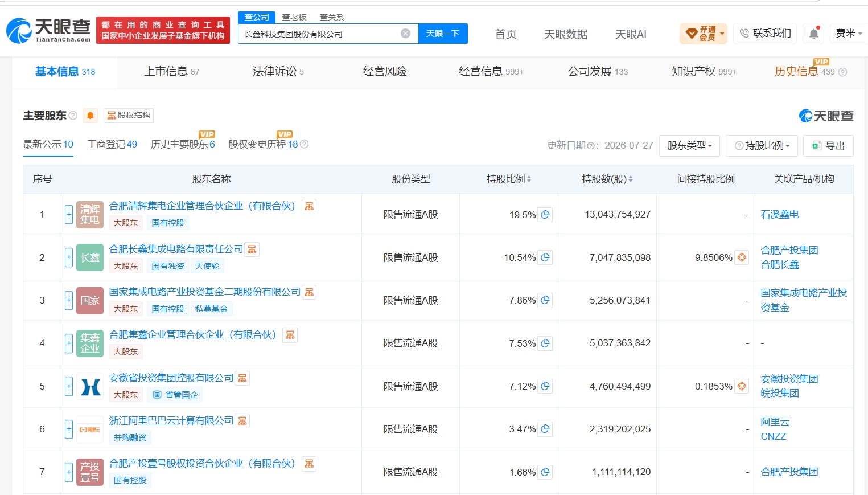
Task: Click pie chart icon next to 19.5%
Action: tap(545, 215)
